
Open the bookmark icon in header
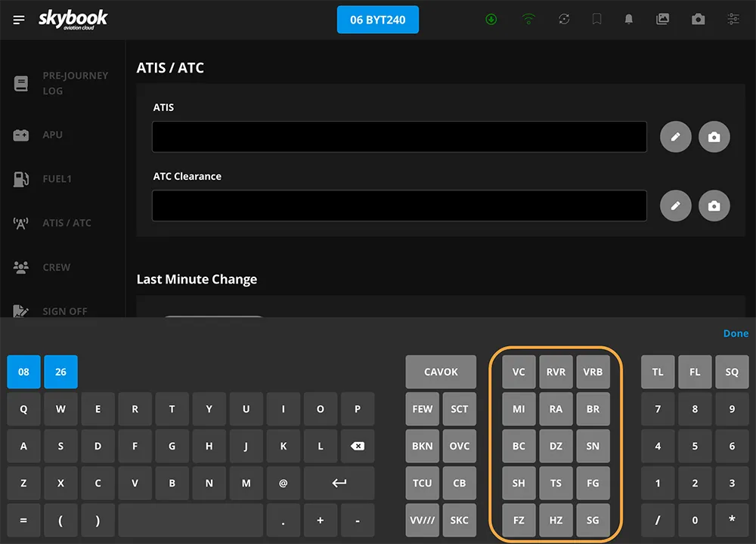(x=597, y=20)
